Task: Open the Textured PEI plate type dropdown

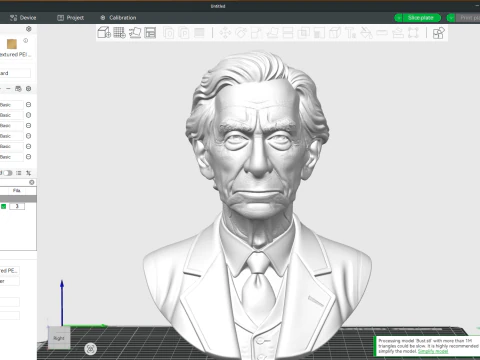Action: pyautogui.click(x=16, y=54)
